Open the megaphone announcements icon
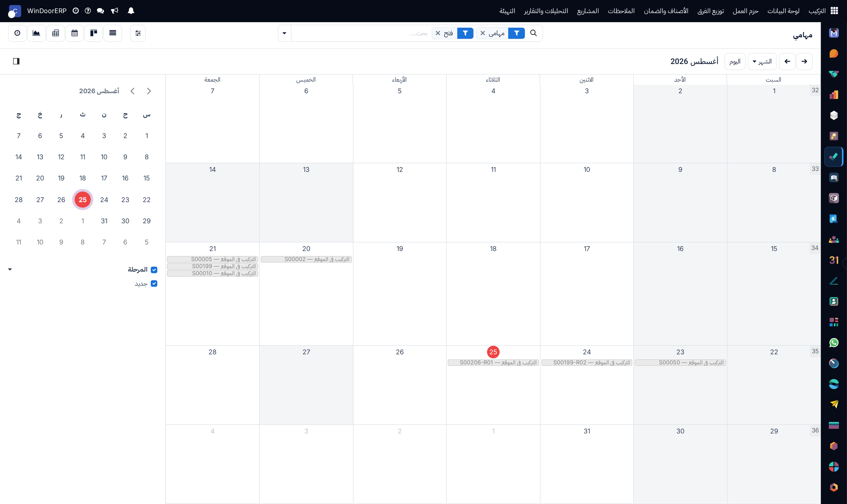847x504 pixels. (x=115, y=11)
